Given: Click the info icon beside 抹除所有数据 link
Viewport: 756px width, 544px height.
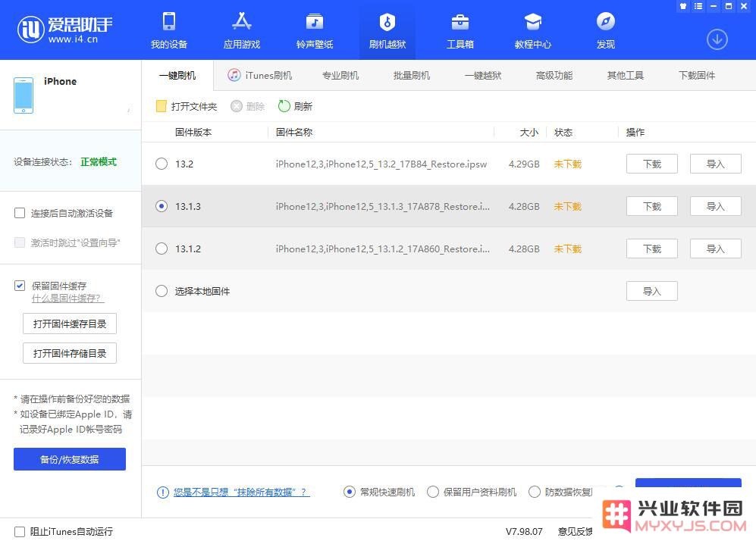Looking at the screenshot, I should [x=162, y=492].
